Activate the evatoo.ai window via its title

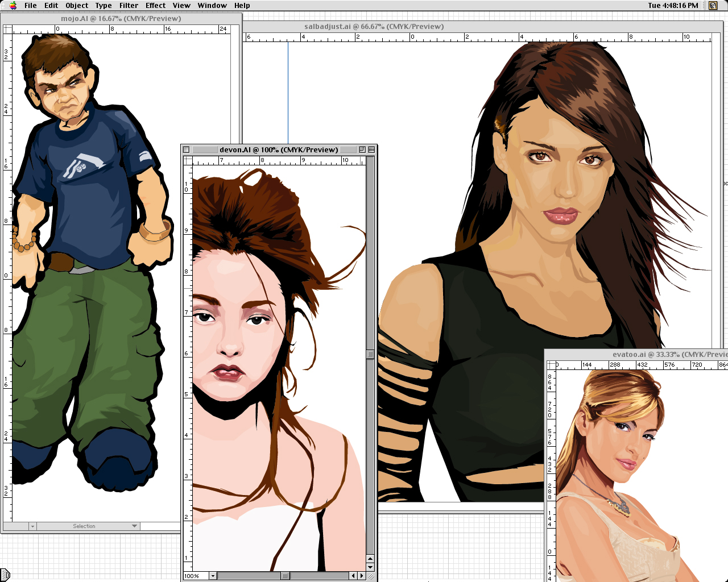click(x=670, y=354)
